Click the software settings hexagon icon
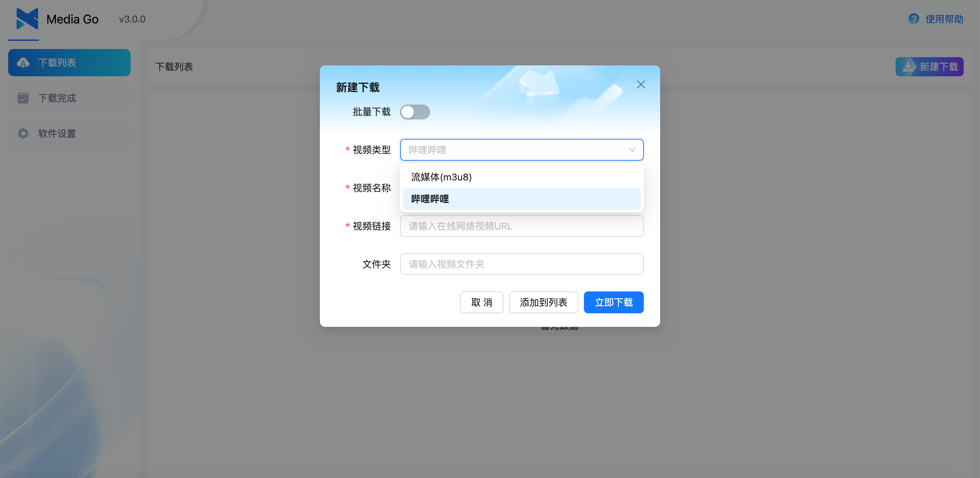 [23, 133]
